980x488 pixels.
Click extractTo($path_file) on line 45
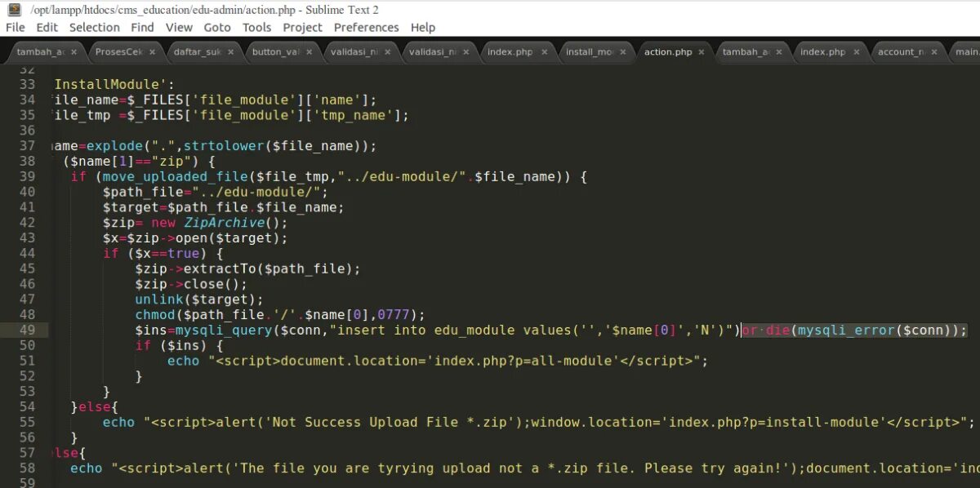click(x=268, y=268)
